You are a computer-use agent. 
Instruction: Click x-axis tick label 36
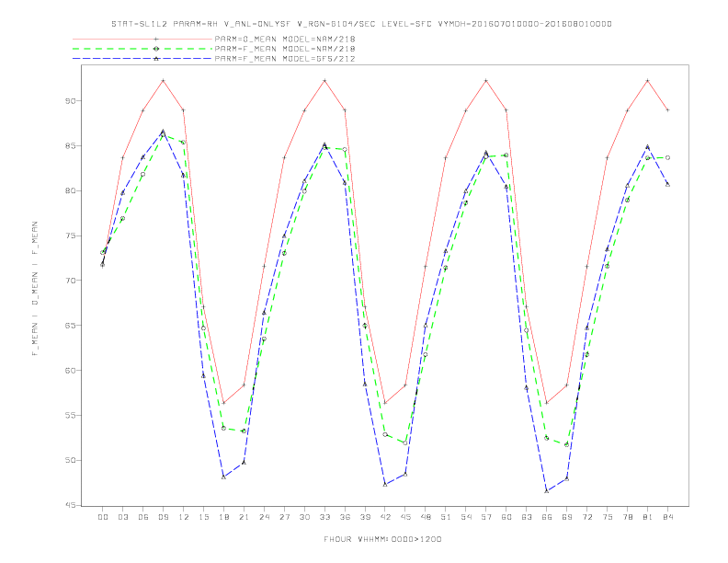click(345, 517)
